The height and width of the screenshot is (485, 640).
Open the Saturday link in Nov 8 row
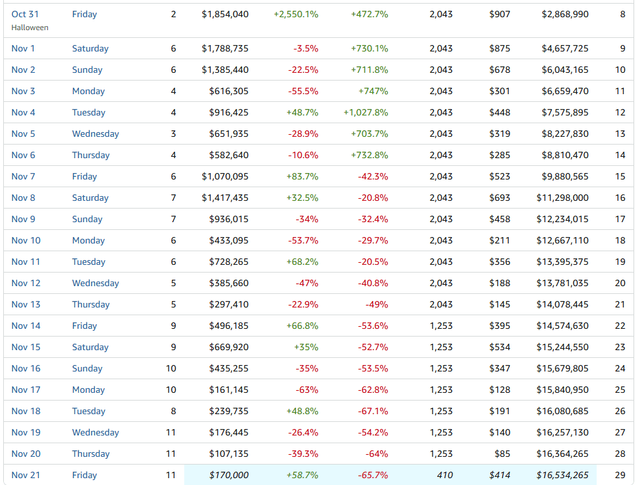[90, 198]
